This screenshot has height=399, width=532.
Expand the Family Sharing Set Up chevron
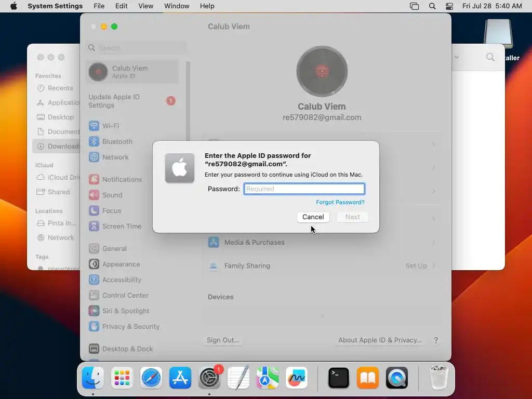[434, 265]
